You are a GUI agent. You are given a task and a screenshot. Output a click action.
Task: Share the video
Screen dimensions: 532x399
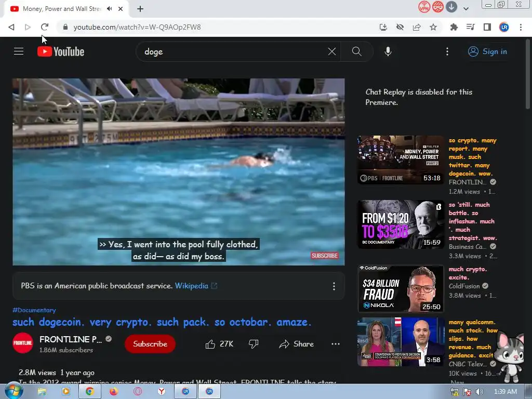pyautogui.click(x=296, y=344)
